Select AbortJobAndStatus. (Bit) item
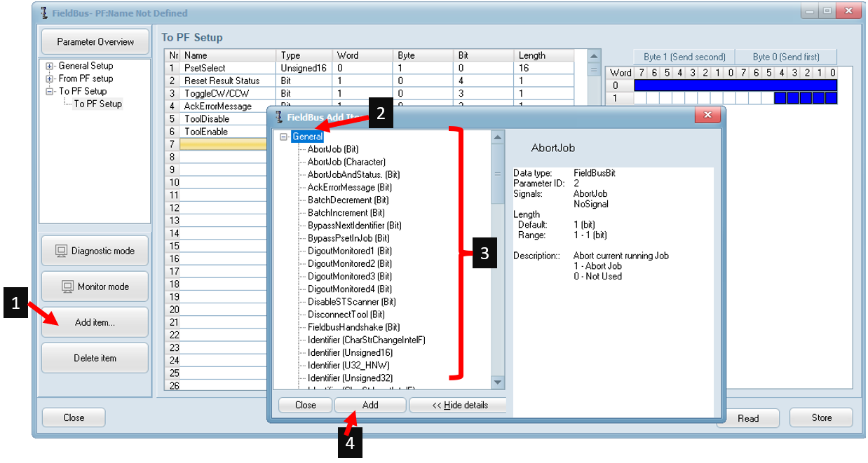The width and height of the screenshot is (868, 463). 353,174
